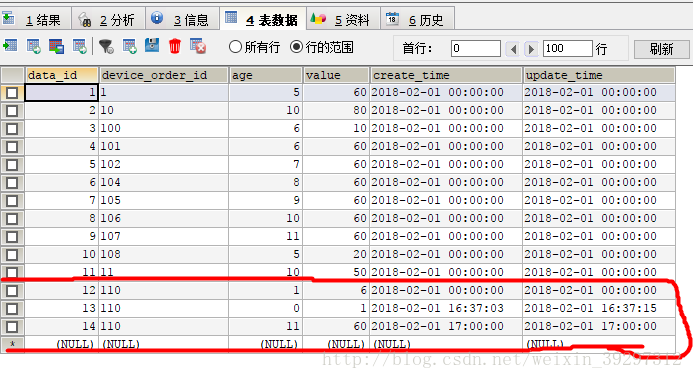Click value cell 80 in row 2
The image size is (693, 379).
pyautogui.click(x=336, y=110)
